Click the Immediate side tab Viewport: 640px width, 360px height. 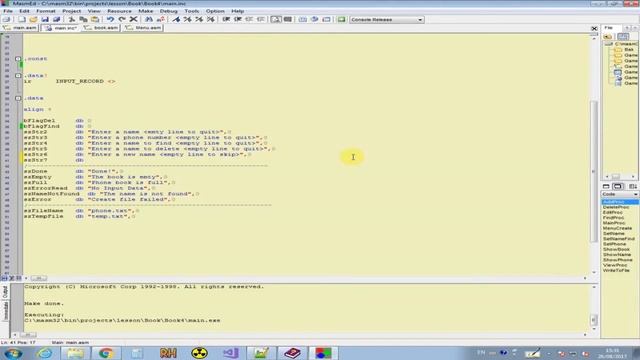(5, 311)
